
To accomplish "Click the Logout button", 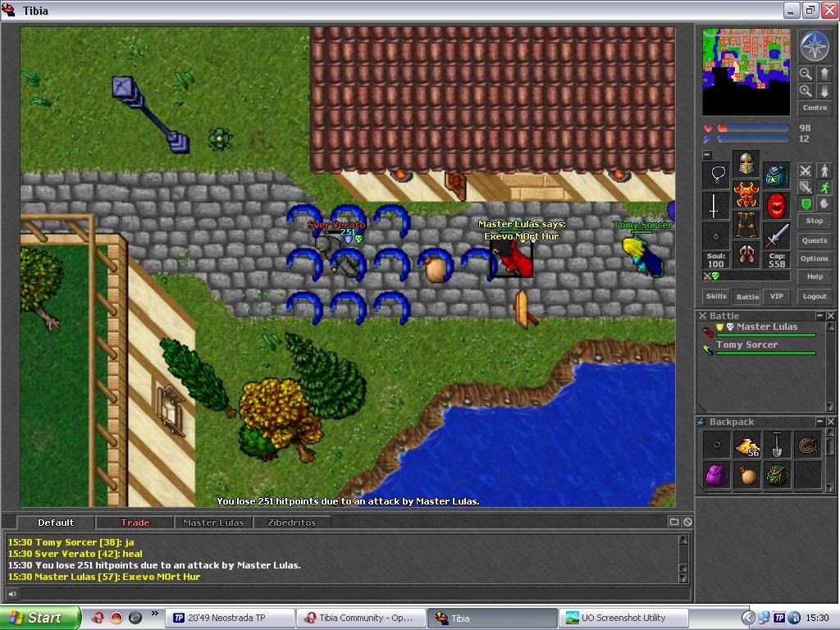I will [815, 296].
